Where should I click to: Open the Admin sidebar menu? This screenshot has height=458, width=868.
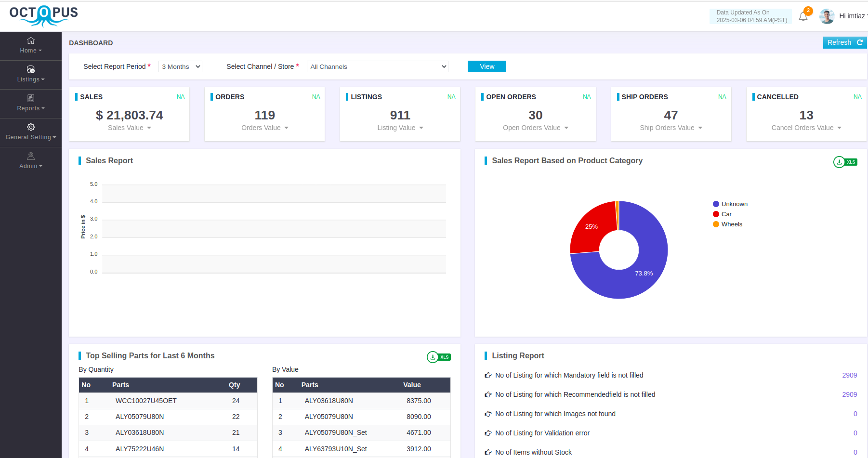[x=31, y=161]
